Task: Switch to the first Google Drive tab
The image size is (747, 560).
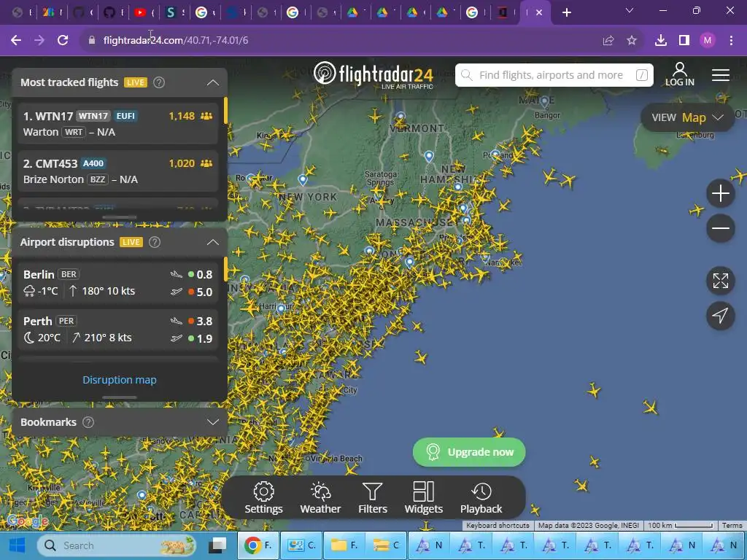Action: tap(353, 13)
